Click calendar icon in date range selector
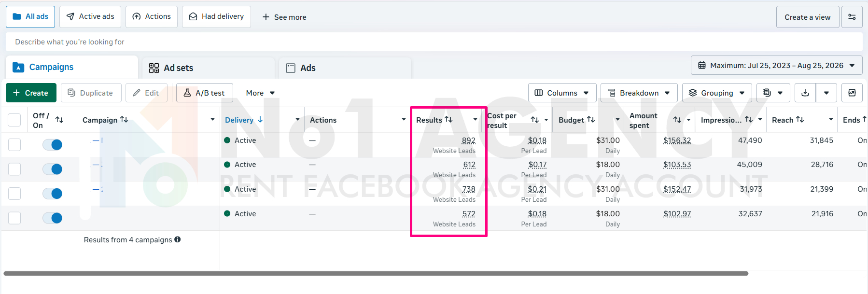This screenshot has width=868, height=294. pyautogui.click(x=702, y=65)
